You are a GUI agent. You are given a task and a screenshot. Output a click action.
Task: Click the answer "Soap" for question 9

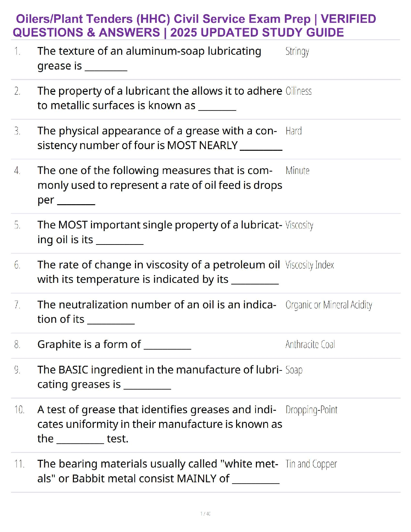pos(294,370)
